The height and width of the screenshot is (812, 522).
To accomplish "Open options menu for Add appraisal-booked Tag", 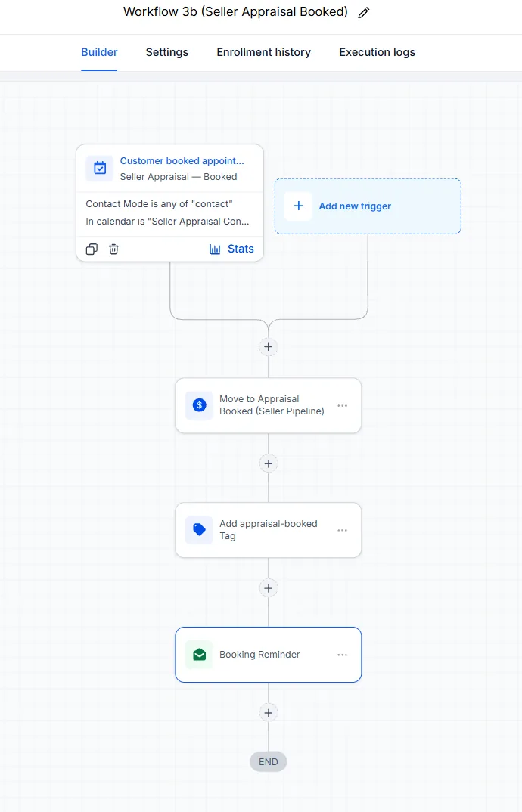I will click(342, 530).
